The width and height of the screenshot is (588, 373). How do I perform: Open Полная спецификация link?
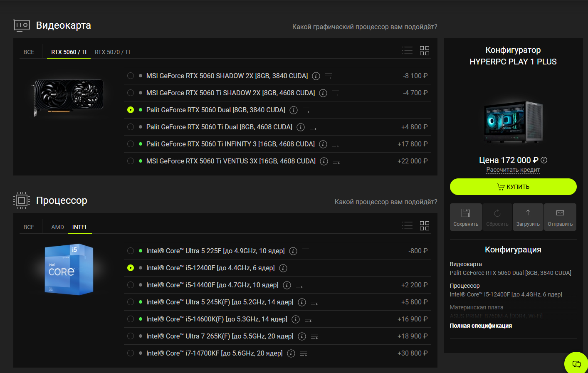481,326
